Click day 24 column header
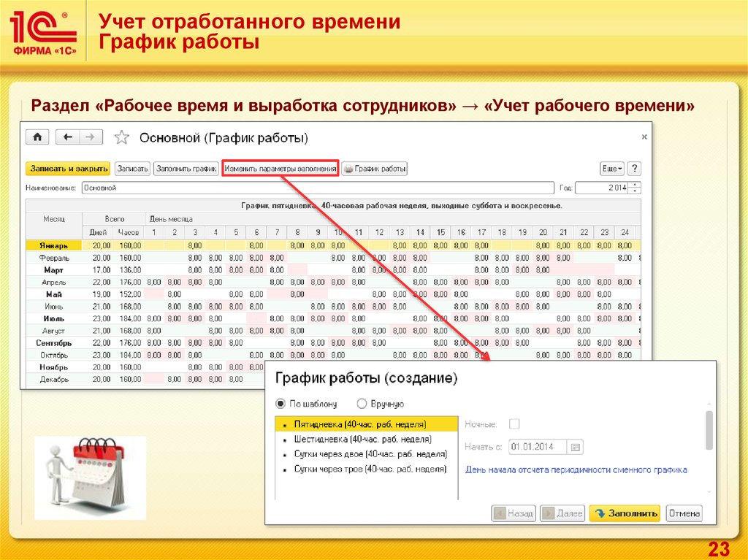 tap(625, 232)
